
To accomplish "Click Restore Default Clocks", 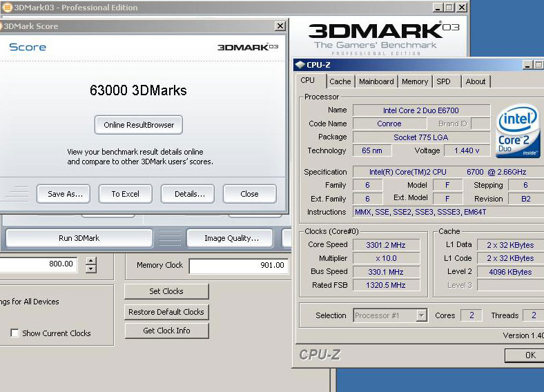I will pos(166,312).
